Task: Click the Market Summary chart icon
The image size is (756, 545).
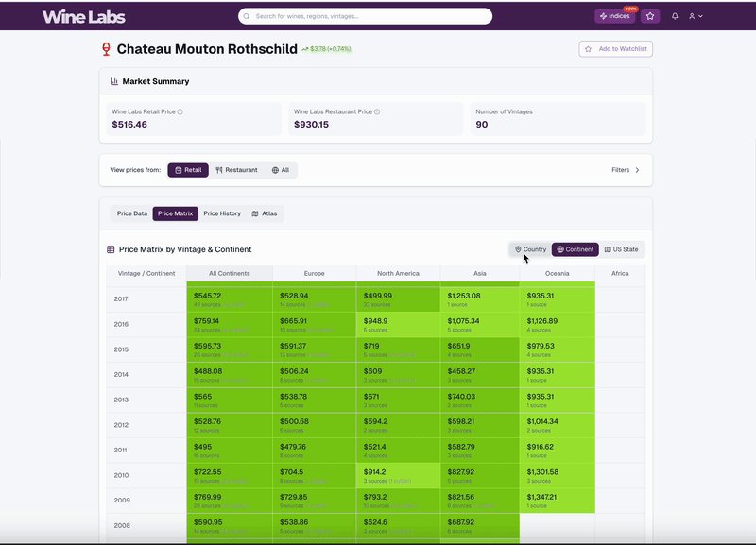Action: click(x=113, y=81)
